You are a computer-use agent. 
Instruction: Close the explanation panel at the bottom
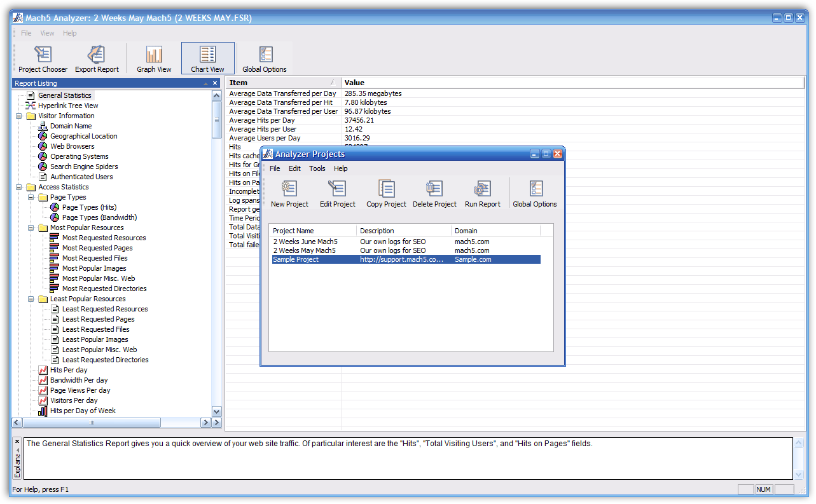click(x=17, y=442)
